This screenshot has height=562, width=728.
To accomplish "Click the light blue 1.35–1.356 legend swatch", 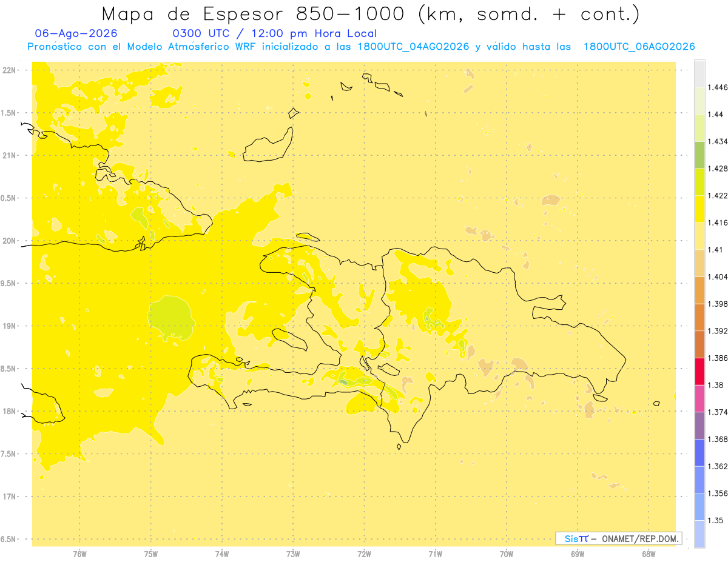I will pos(699,507).
